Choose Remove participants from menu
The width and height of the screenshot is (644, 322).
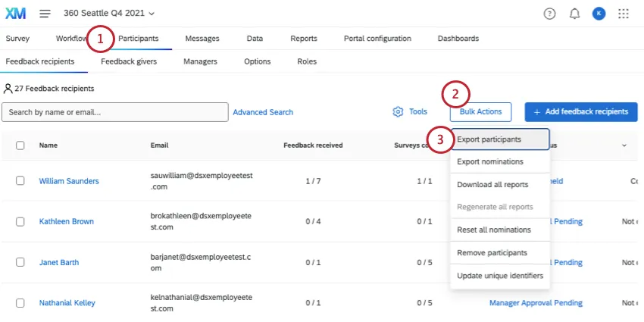tap(500, 253)
